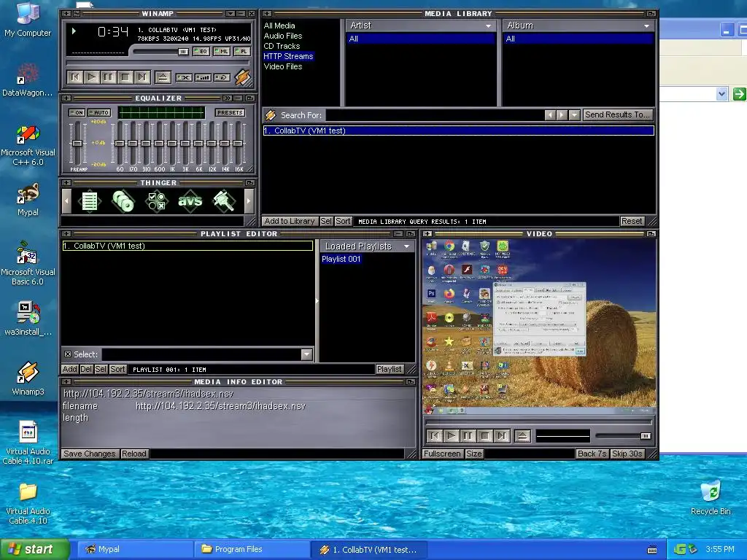The width and height of the screenshot is (747, 560).
Task: Open Preferences checkbox icon in Thinger
Action: pyautogui.click(x=157, y=201)
